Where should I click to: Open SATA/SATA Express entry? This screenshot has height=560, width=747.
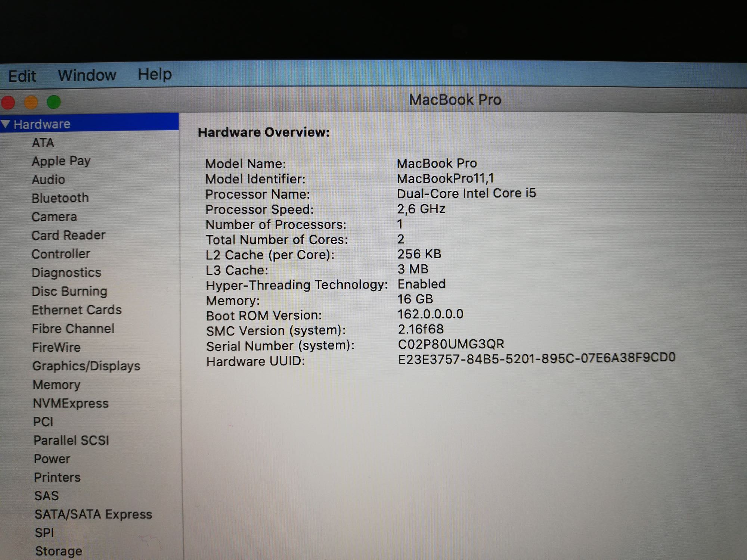(93, 514)
